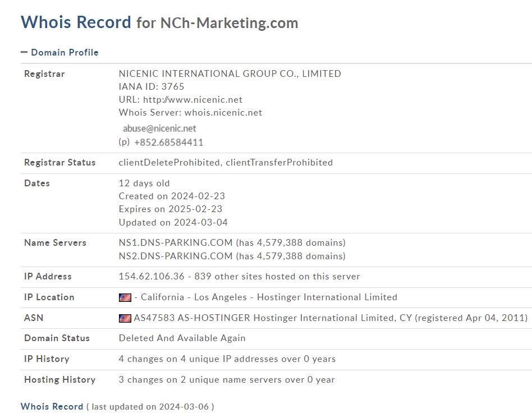Click the IP History row label
Image resolution: width=532 pixels, height=413 pixels.
tap(47, 359)
